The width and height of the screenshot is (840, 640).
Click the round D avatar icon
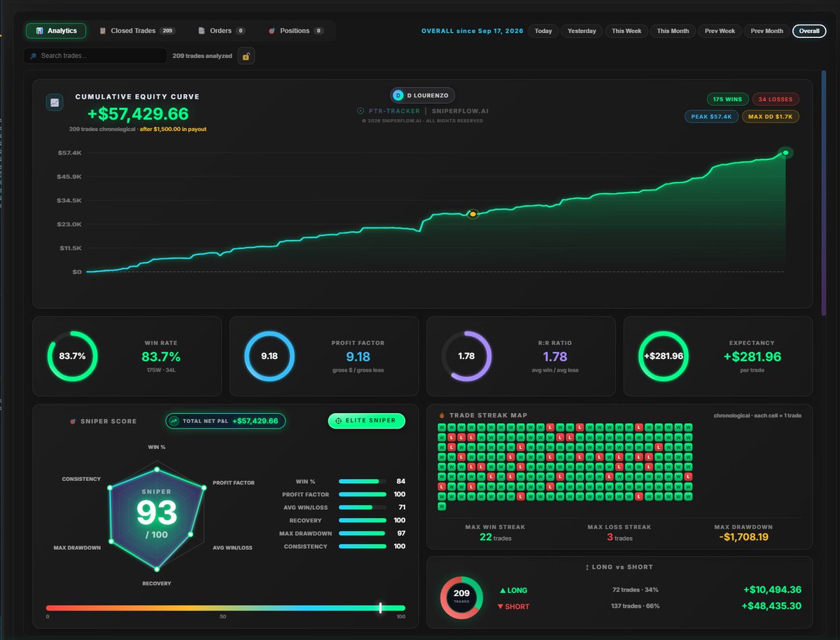pyautogui.click(x=398, y=95)
